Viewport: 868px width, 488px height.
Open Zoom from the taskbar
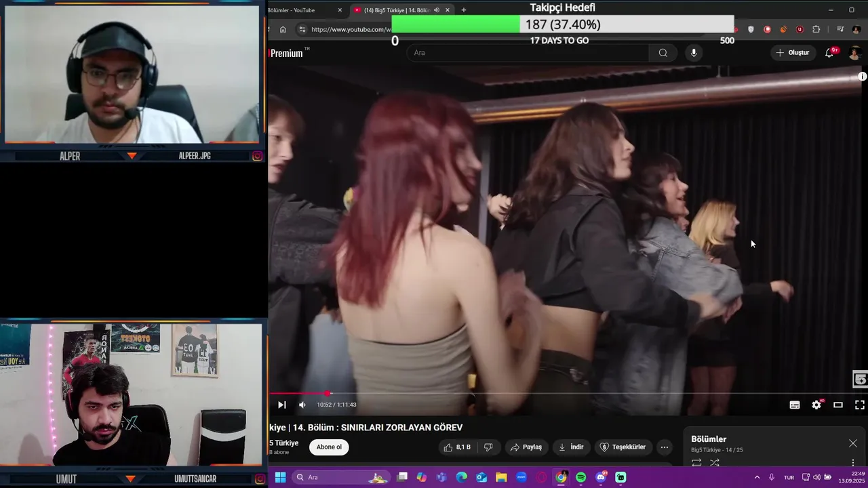pyautogui.click(x=521, y=477)
